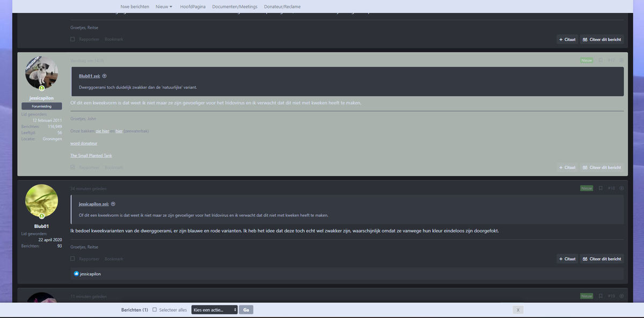Open the jessicapilon dog avatar
644x318 pixels.
42,74
